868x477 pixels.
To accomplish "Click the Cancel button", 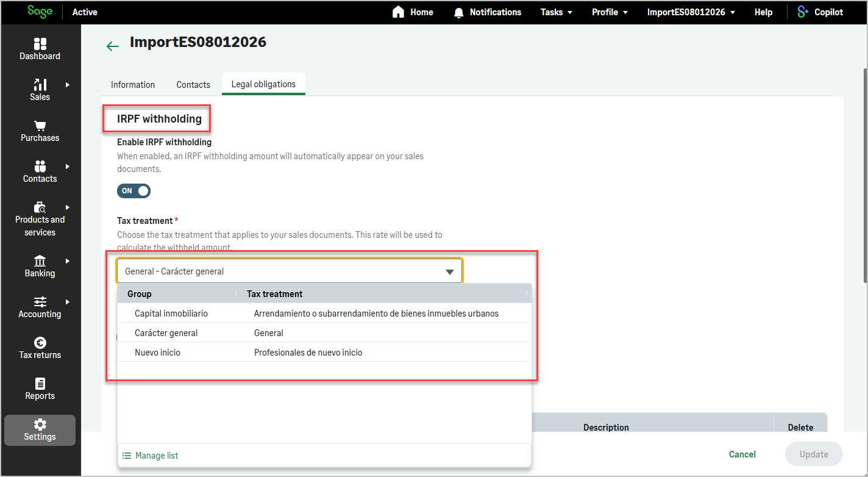I will pos(742,454).
